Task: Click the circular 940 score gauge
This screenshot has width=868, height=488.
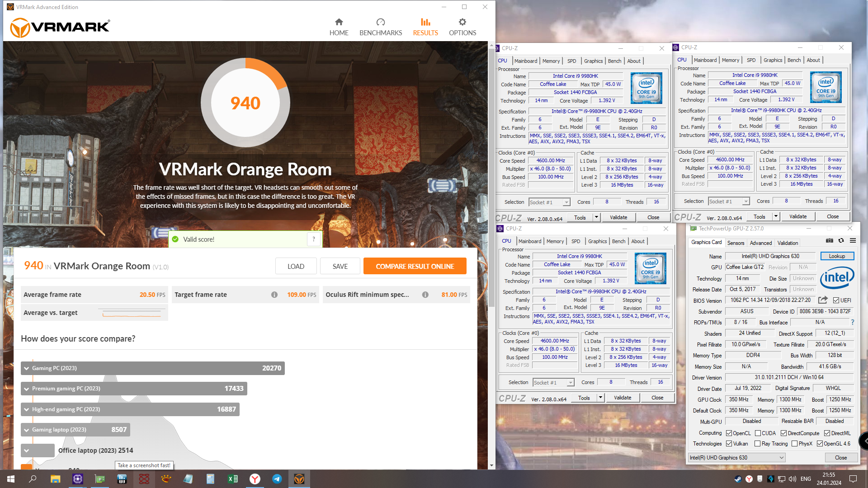Action: coord(245,103)
